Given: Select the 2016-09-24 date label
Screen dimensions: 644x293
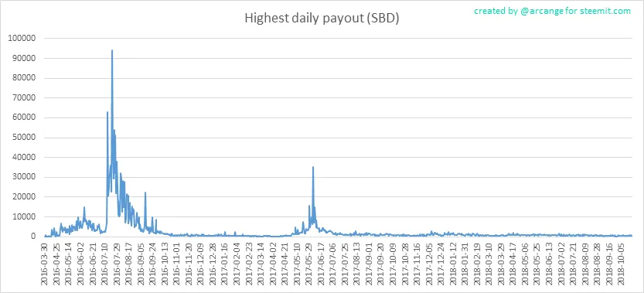Looking at the screenshot, I should (x=152, y=264).
